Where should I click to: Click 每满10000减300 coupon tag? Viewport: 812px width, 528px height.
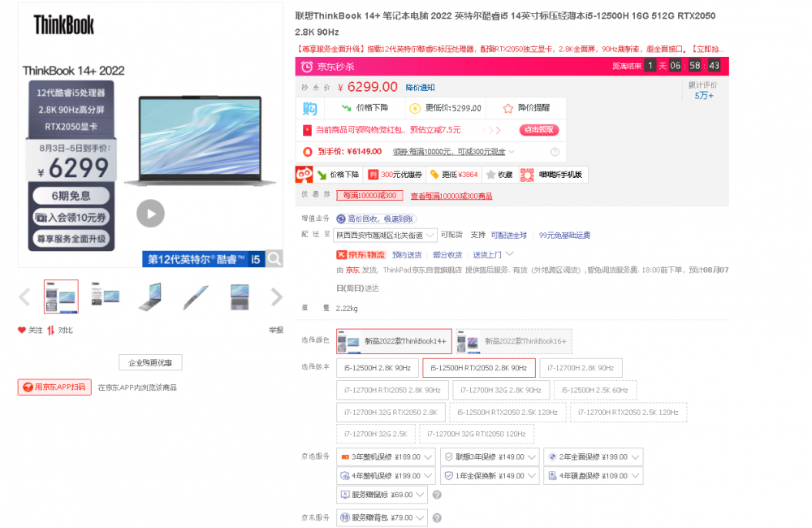click(369, 195)
